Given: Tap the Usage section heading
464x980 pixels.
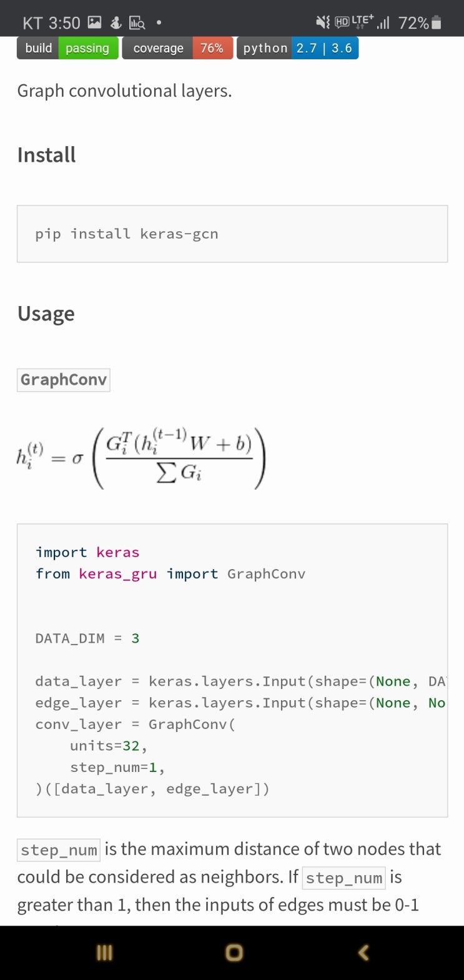Looking at the screenshot, I should click(46, 314).
